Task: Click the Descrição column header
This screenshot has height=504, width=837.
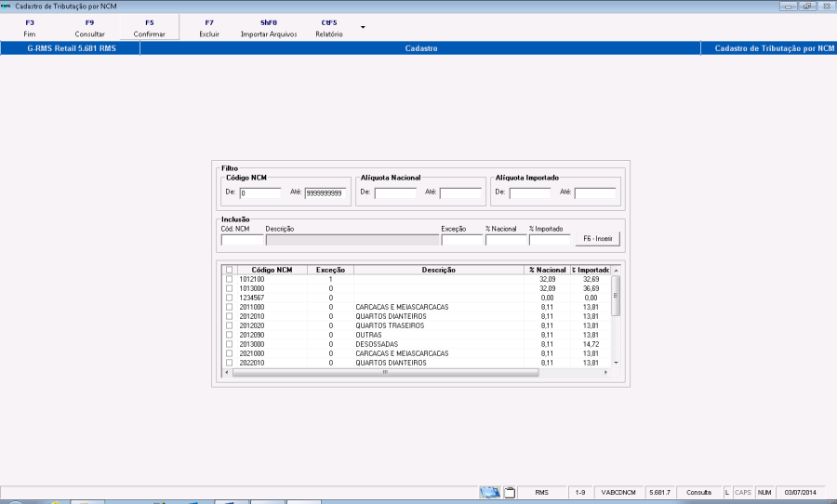Action: coord(439,271)
